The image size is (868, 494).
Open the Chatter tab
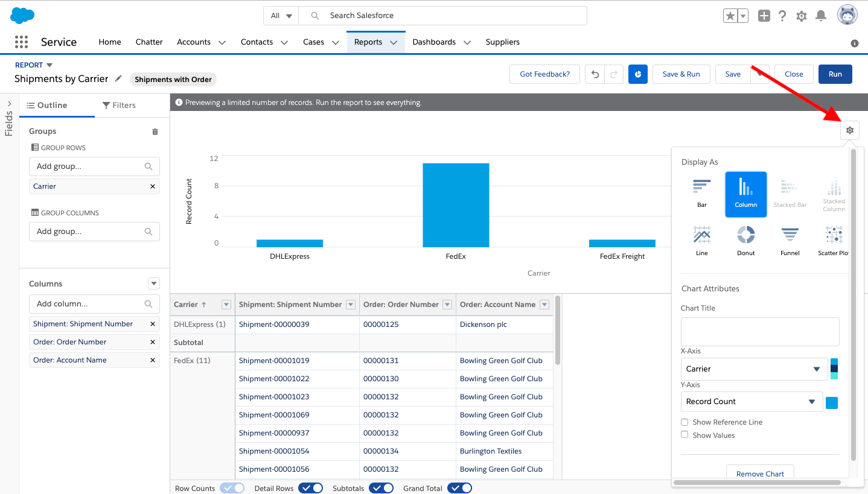pyautogui.click(x=149, y=42)
